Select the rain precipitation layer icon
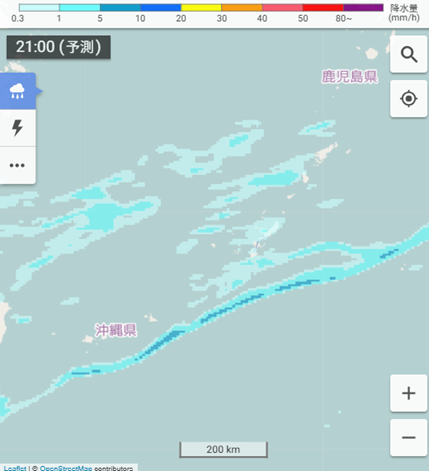The width and height of the screenshot is (429, 471). click(x=17, y=91)
